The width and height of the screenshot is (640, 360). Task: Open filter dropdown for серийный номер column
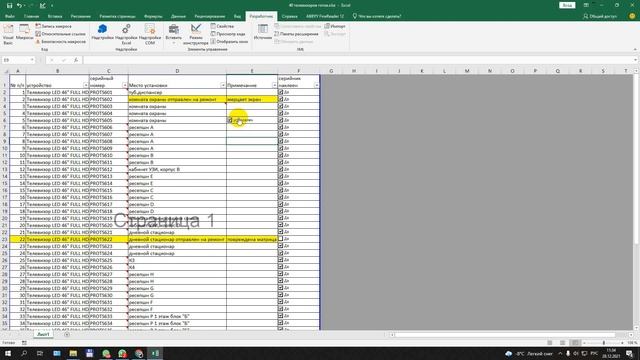coord(125,85)
